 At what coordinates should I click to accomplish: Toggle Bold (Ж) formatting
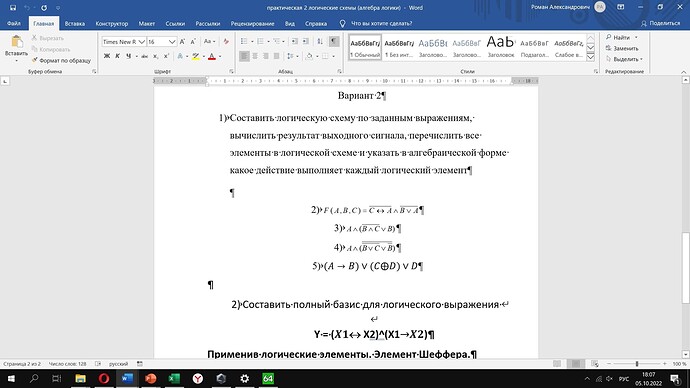(x=106, y=56)
